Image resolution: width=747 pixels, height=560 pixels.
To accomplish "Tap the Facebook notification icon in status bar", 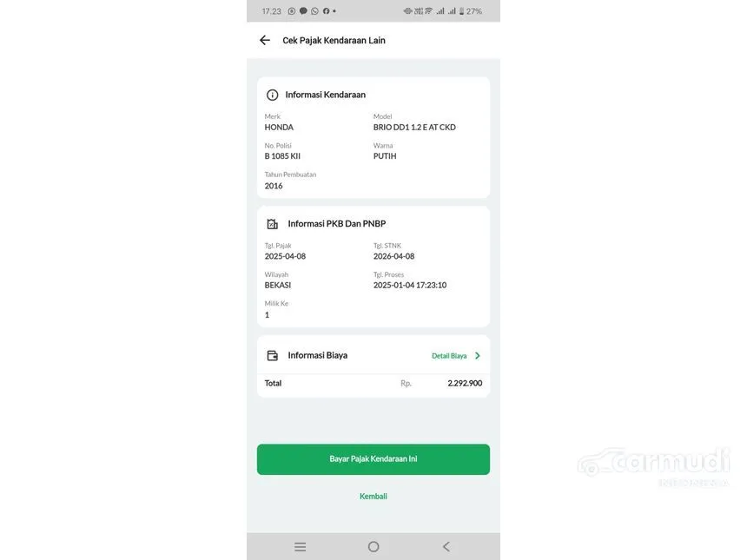I will [x=327, y=11].
